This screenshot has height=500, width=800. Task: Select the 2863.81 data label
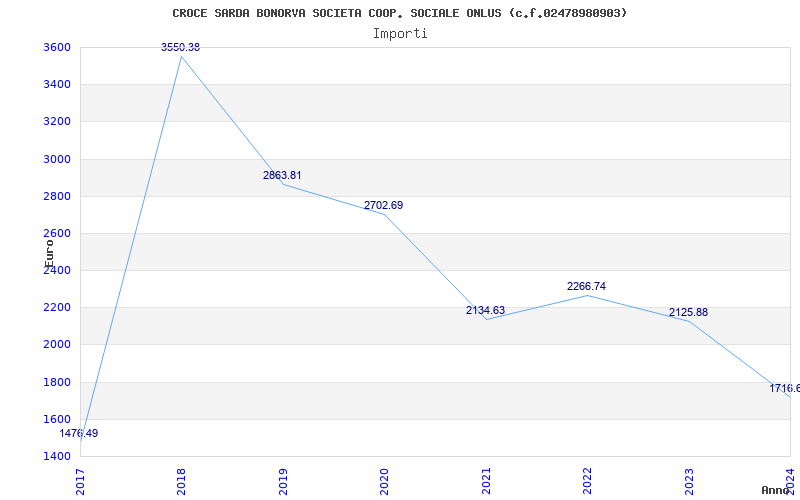282,175
